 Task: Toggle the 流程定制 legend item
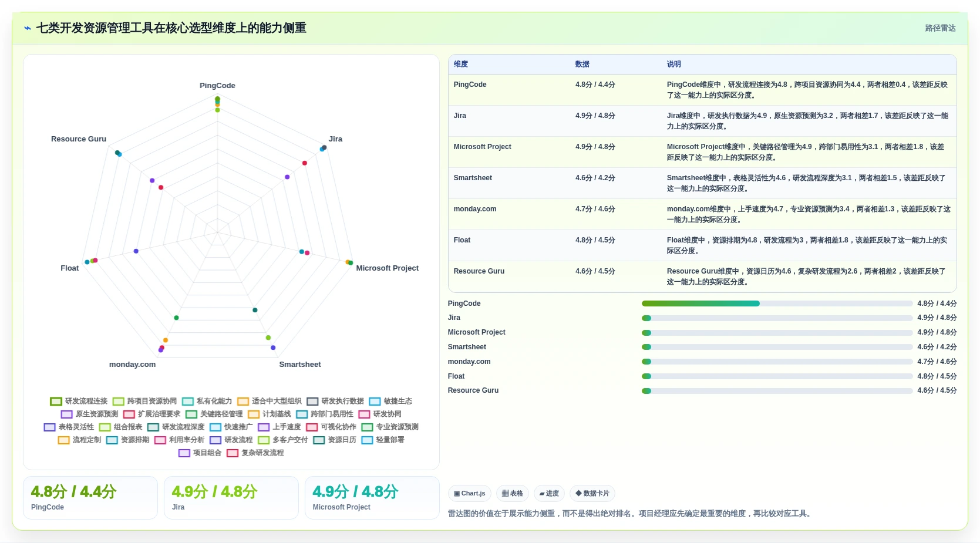click(x=79, y=440)
